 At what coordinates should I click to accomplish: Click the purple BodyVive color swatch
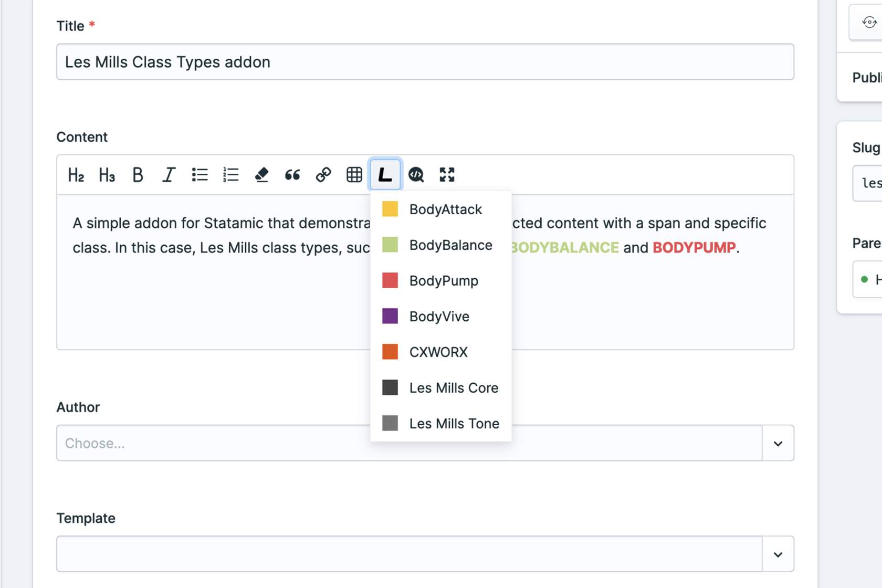(390, 316)
